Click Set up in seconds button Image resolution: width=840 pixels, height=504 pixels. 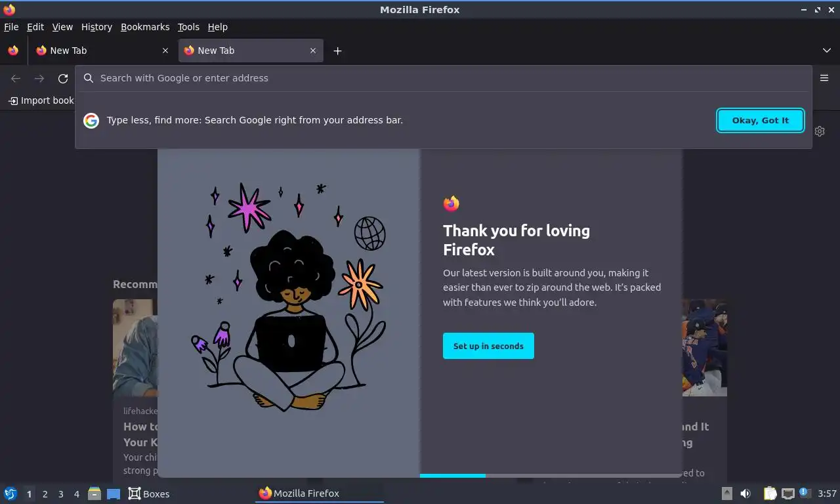pos(488,346)
